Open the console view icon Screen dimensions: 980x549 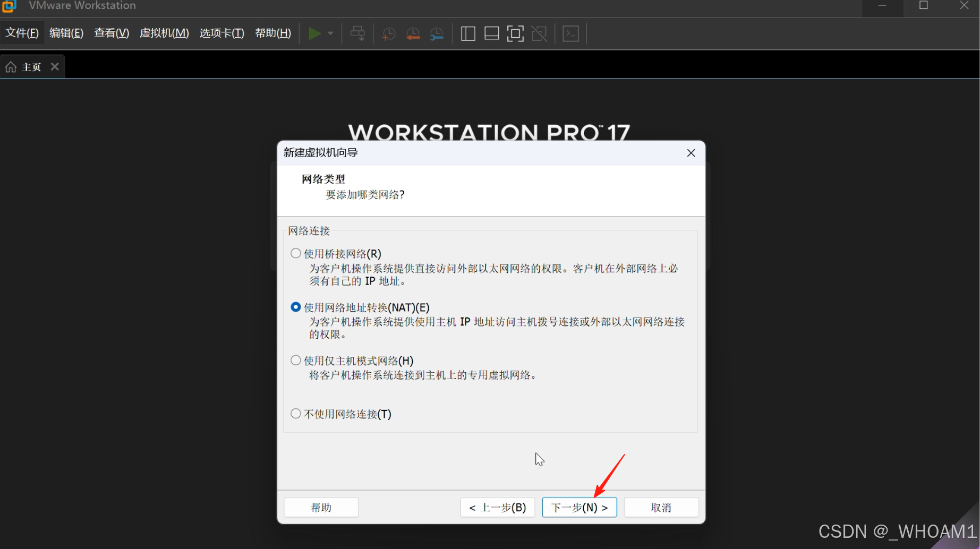[x=571, y=33]
